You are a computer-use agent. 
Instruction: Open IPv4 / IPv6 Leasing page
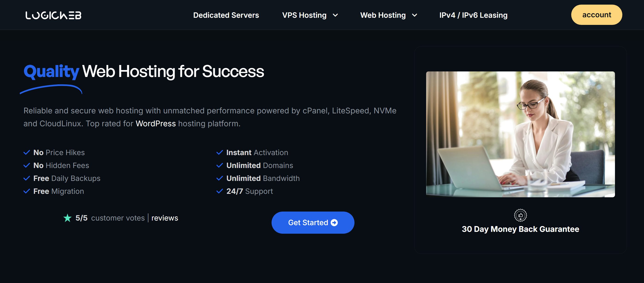pos(473,15)
